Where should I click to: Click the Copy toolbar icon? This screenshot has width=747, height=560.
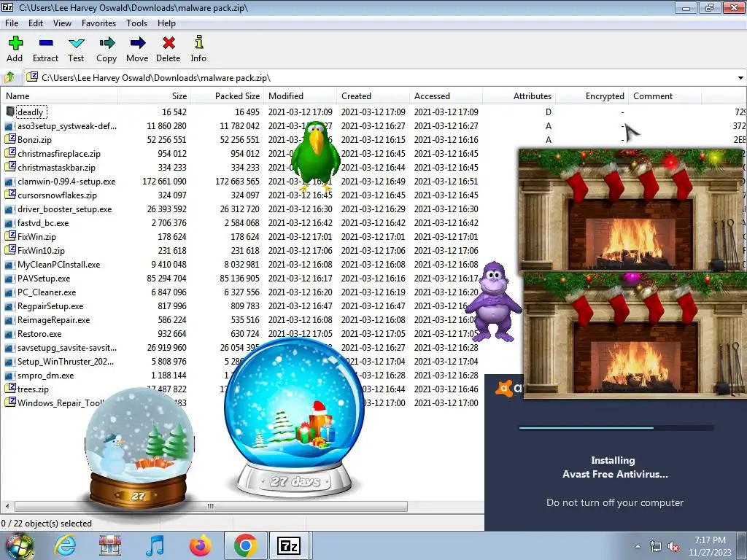(x=107, y=43)
